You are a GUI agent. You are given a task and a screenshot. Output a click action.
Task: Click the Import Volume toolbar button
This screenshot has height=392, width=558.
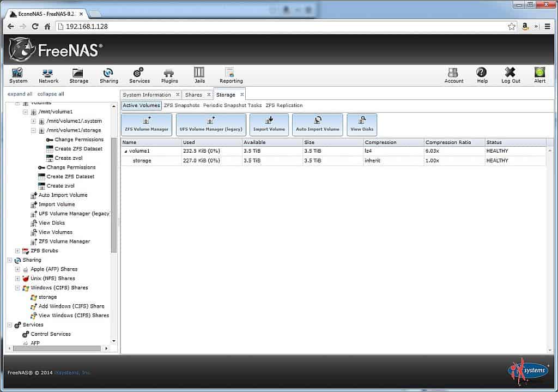click(269, 125)
